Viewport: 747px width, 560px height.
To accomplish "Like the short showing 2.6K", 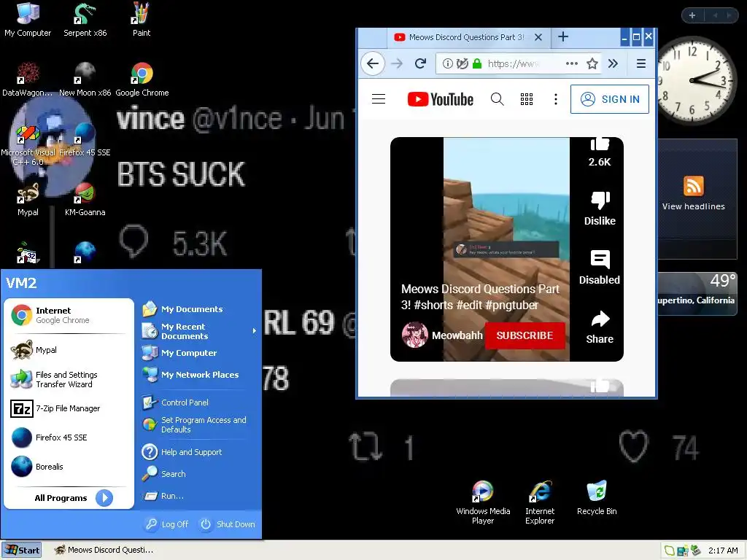I will click(x=600, y=152).
